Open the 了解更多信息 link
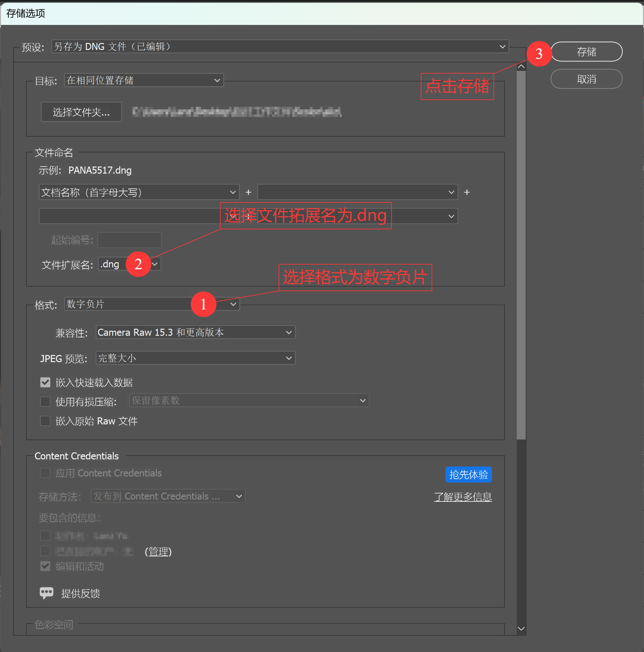Screen dimensions: 644x652 (x=463, y=497)
